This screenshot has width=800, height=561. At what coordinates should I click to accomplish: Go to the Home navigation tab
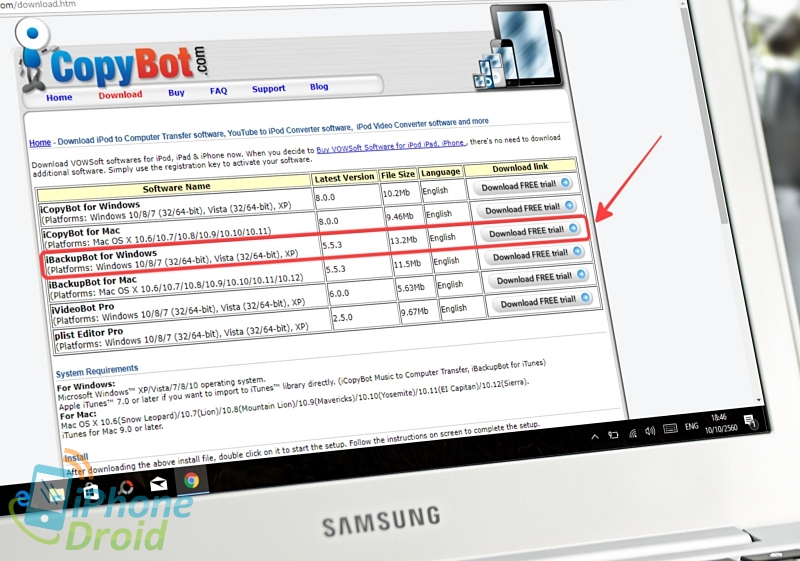pos(59,98)
